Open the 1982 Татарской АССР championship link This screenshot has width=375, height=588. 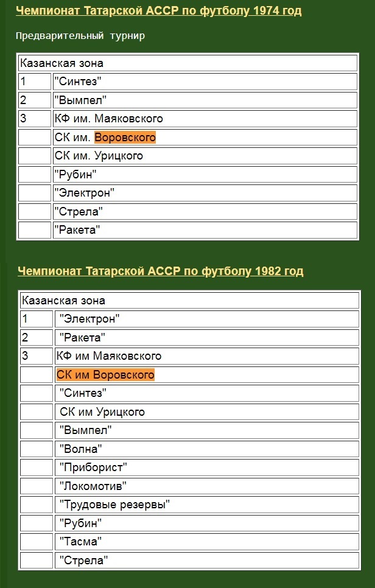160,271
